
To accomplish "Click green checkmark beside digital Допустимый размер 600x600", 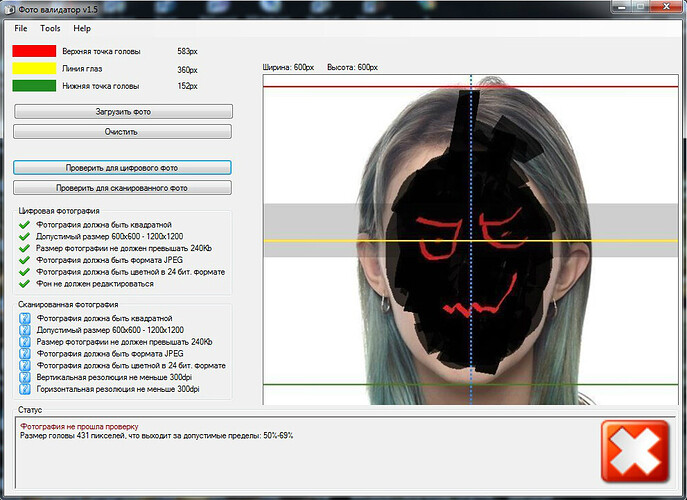I will (25, 237).
